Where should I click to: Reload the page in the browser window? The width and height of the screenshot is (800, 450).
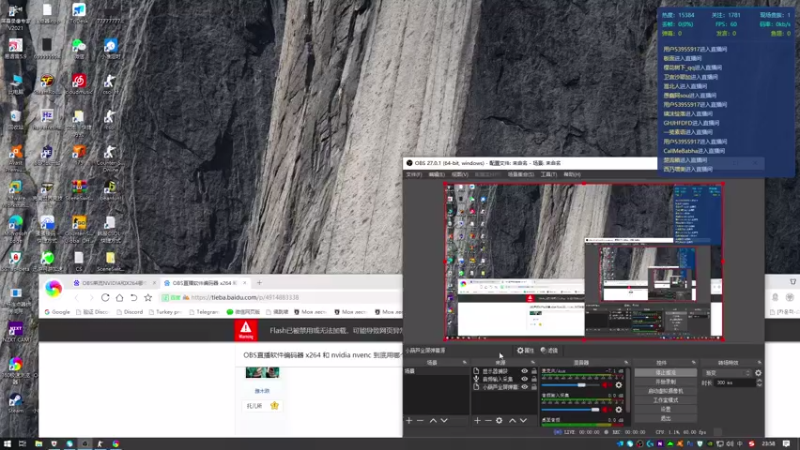[x=105, y=297]
